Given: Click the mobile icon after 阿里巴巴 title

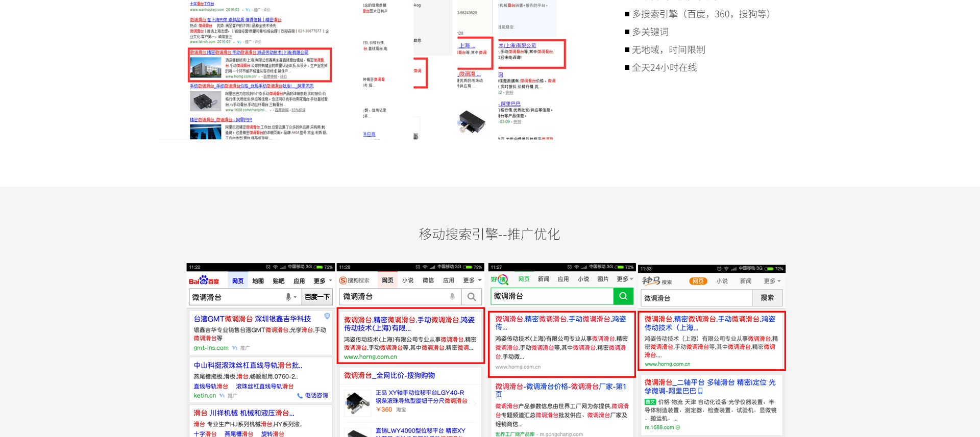Looking at the screenshot, I should 700,391.
